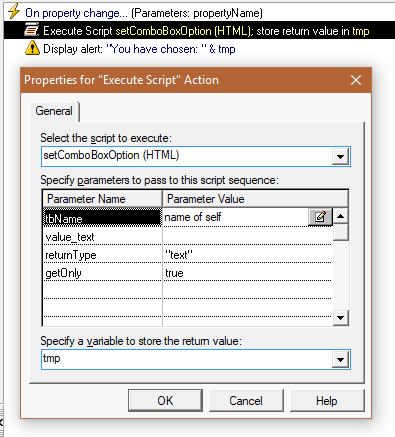The image size is (395, 437).
Task: Click the Parameter Name column header
Action: (102, 199)
